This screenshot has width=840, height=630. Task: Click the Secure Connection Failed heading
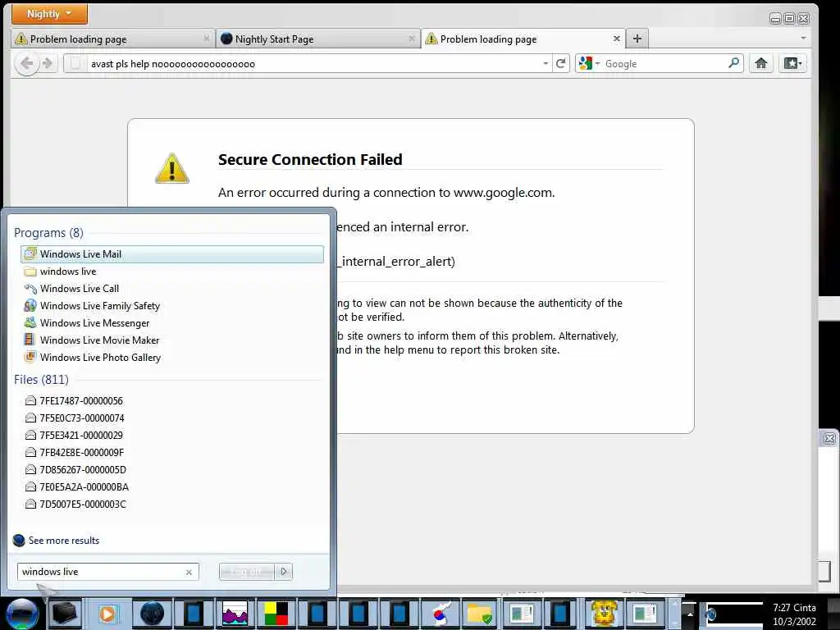coord(310,160)
